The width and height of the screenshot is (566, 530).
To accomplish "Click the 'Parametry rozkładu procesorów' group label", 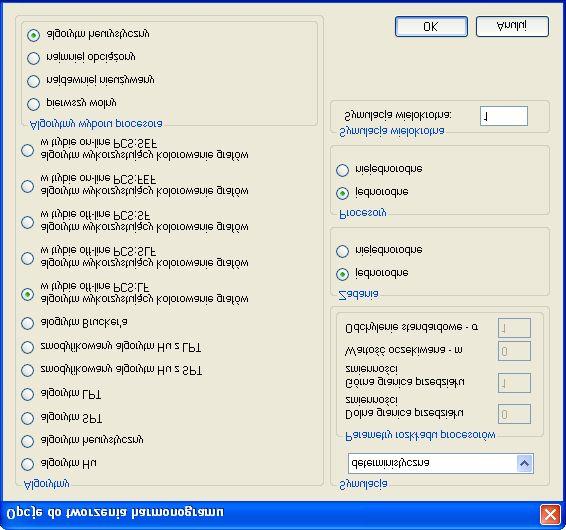I will (421, 436).
